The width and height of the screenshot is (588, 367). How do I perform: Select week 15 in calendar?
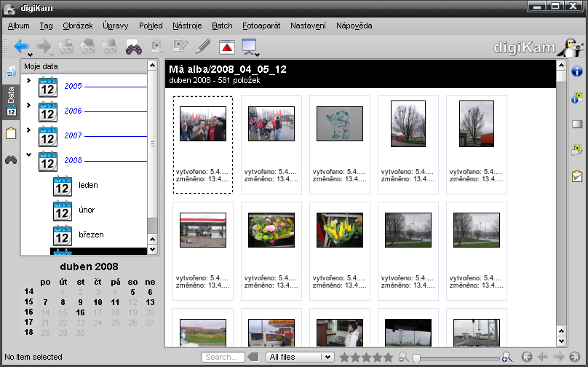tap(29, 301)
